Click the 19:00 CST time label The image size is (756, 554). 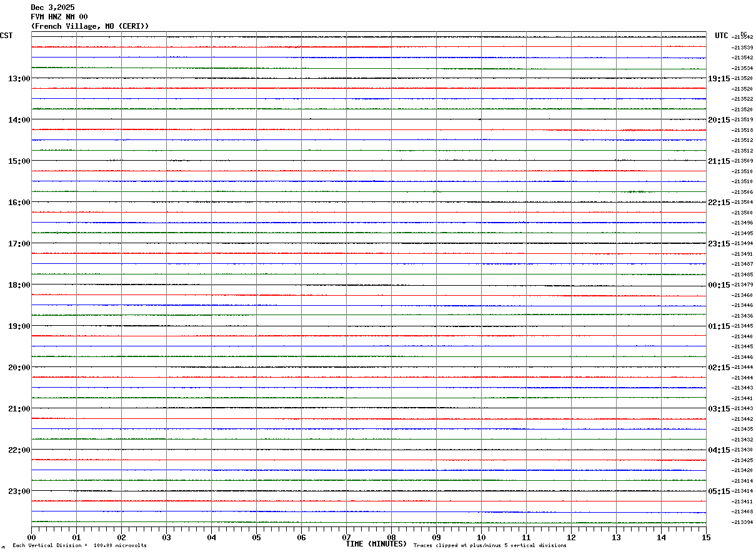(19, 326)
